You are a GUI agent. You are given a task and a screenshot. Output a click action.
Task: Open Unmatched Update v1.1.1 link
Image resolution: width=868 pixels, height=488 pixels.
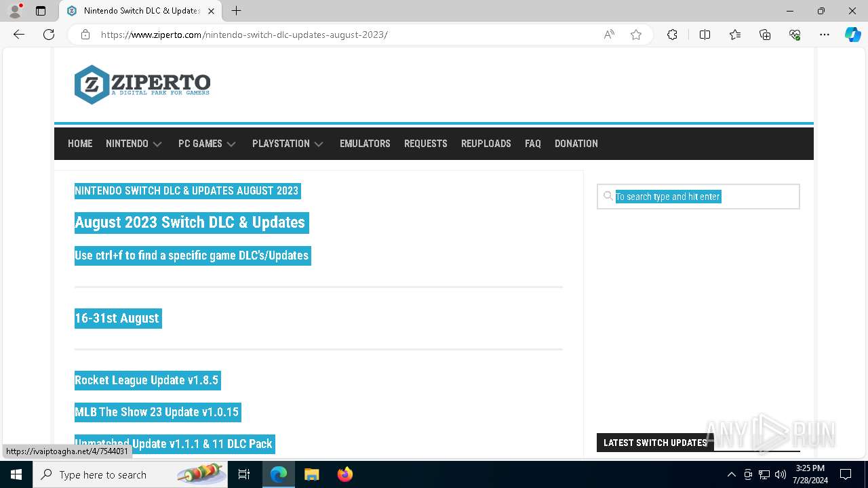(x=174, y=444)
